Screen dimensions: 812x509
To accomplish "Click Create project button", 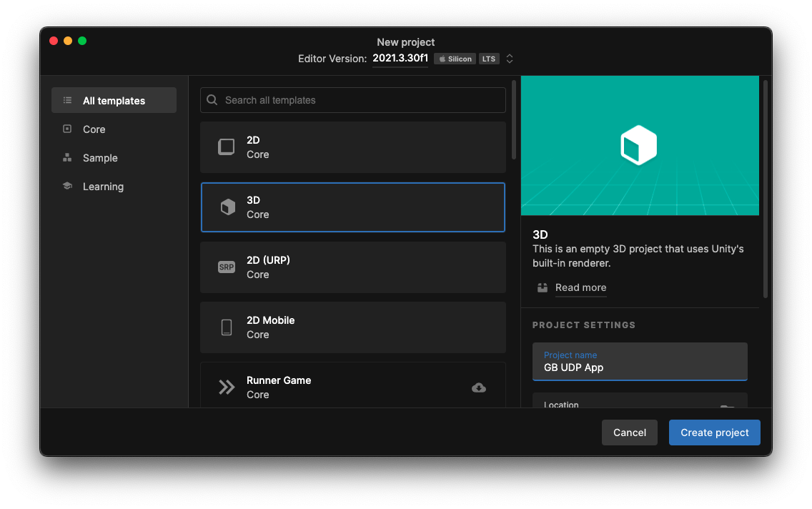I will pyautogui.click(x=715, y=433).
